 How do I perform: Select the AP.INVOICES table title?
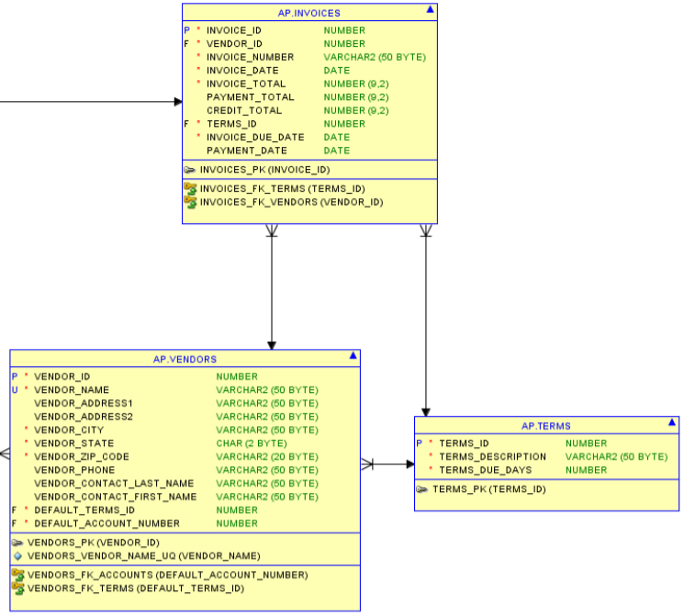[308, 14]
